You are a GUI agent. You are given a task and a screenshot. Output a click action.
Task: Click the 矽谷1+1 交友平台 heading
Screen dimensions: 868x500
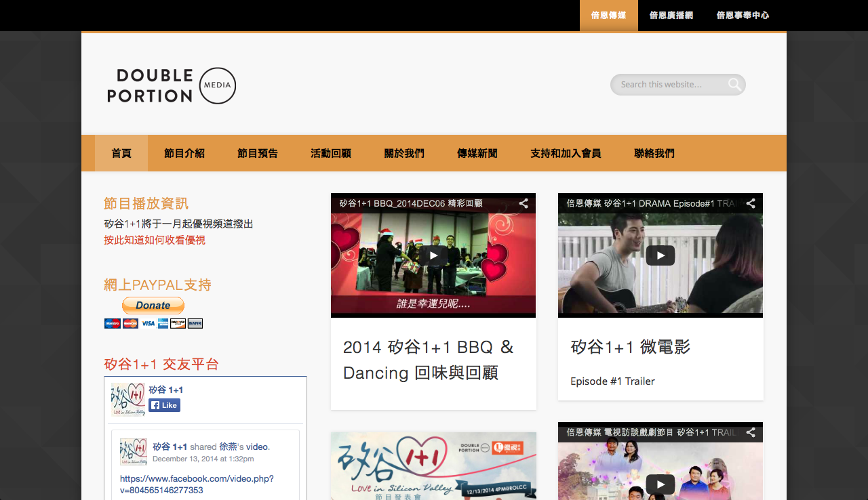coord(161,364)
